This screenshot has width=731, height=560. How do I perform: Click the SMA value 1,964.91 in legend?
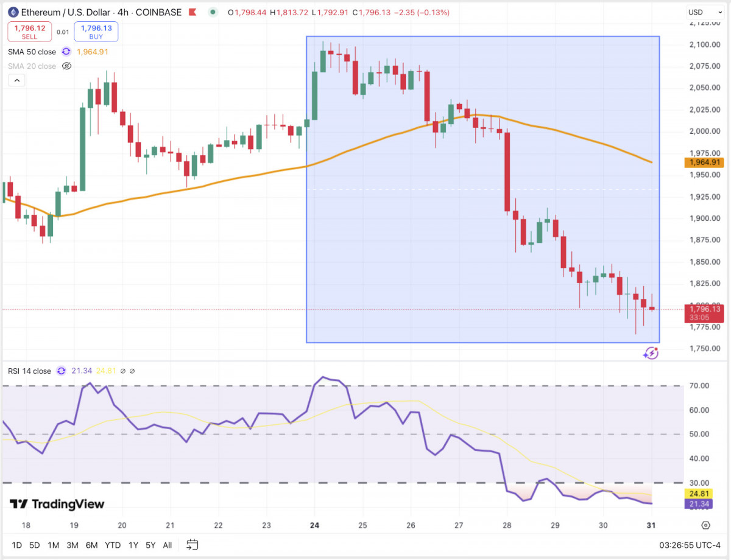tap(93, 52)
